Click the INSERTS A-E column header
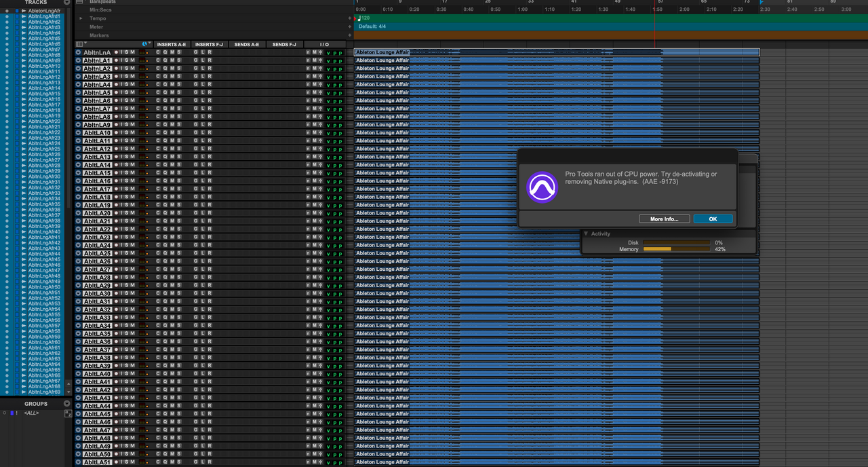 (x=171, y=44)
